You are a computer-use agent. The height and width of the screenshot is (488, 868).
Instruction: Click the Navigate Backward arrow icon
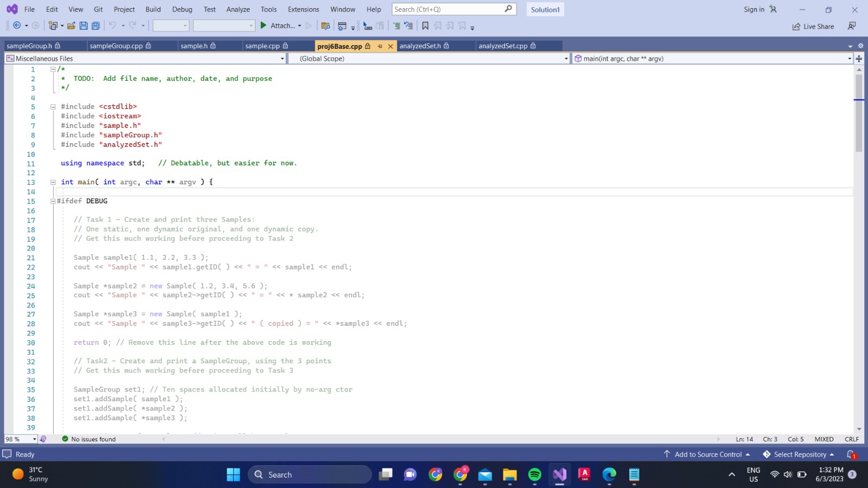(x=16, y=25)
